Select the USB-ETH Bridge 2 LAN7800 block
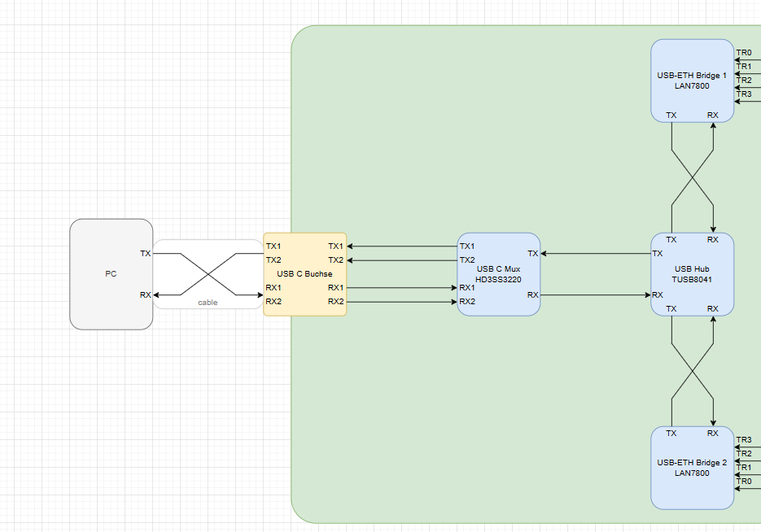761x532 pixels. 692,469
